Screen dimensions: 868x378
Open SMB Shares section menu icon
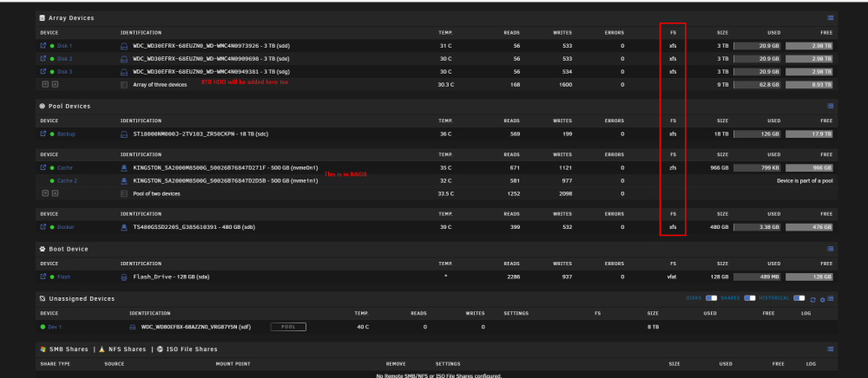click(x=831, y=349)
